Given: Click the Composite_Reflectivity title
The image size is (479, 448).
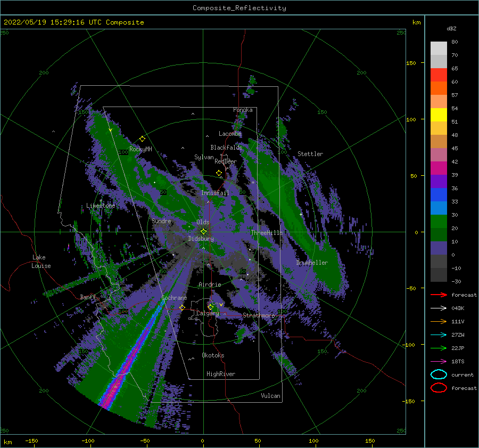Looking at the screenshot, I should 240,8.
